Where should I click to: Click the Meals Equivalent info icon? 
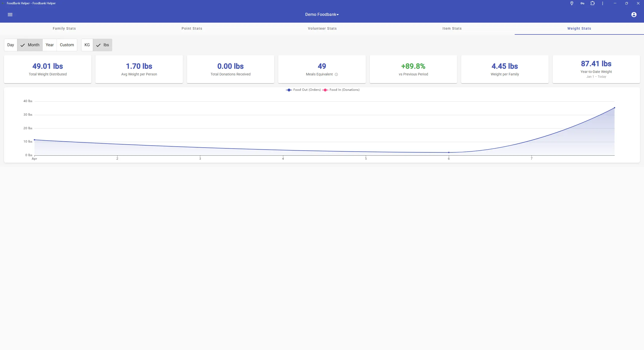tap(336, 74)
